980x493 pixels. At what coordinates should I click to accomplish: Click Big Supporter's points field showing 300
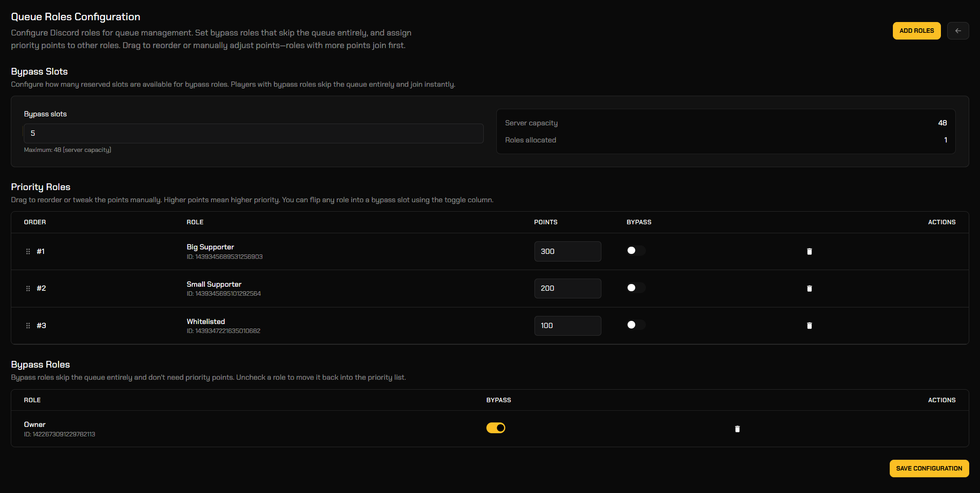pyautogui.click(x=567, y=251)
